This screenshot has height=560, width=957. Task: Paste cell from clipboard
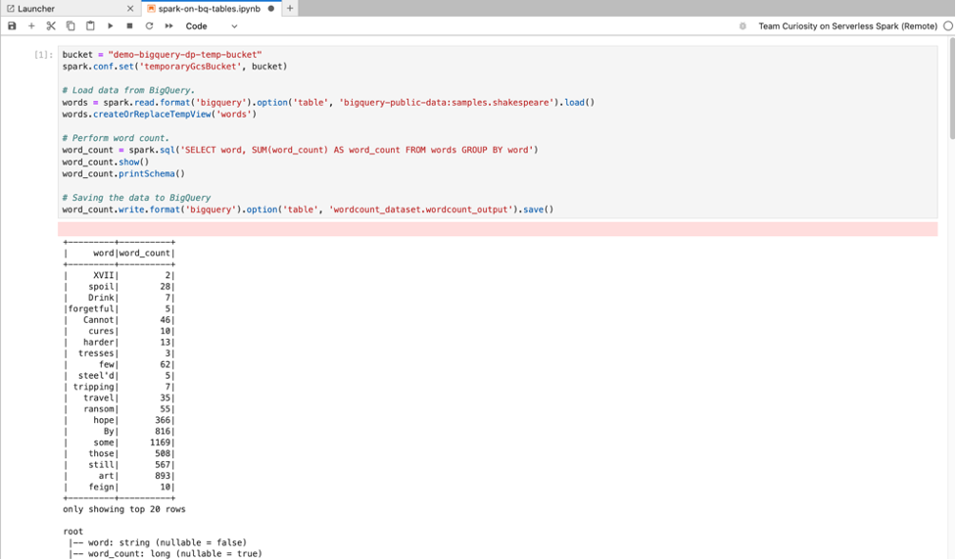point(90,26)
